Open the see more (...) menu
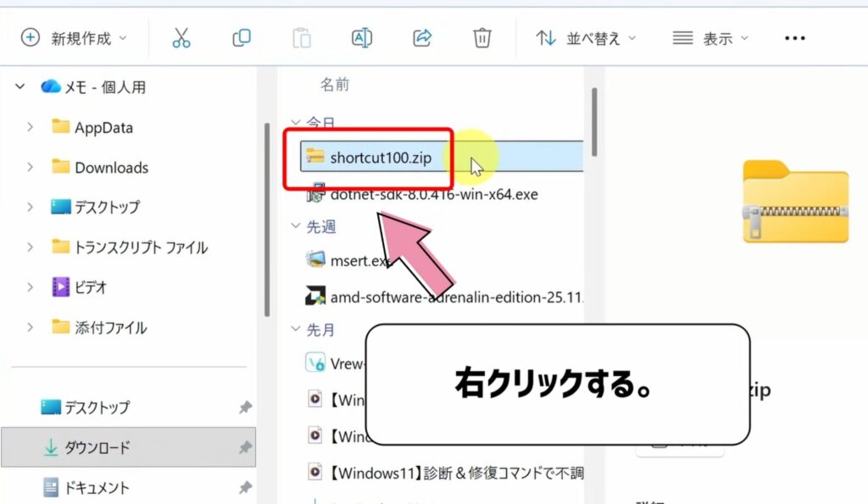Image resolution: width=868 pixels, height=504 pixels. tap(794, 37)
